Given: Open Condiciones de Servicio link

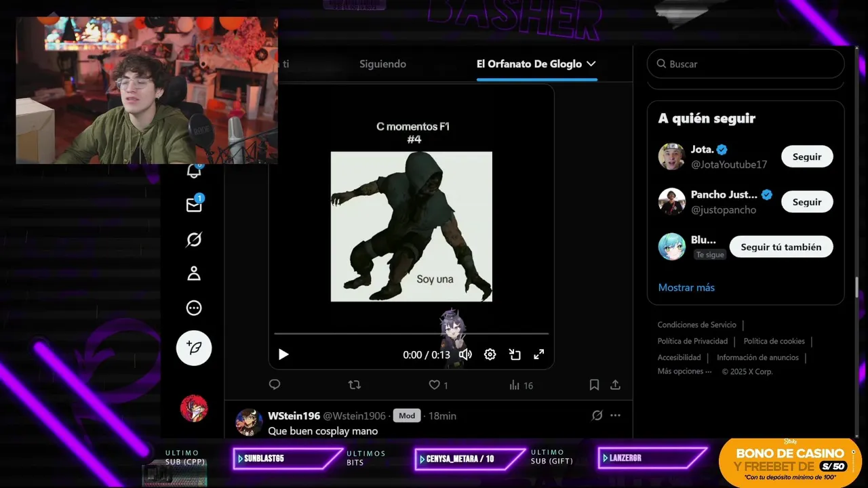Looking at the screenshot, I should coord(696,325).
